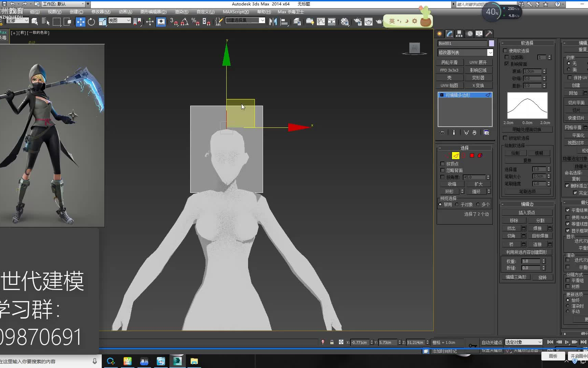This screenshot has width=588, height=368.
Task: Toggle the 3D Snaps icon
Action: (174, 22)
